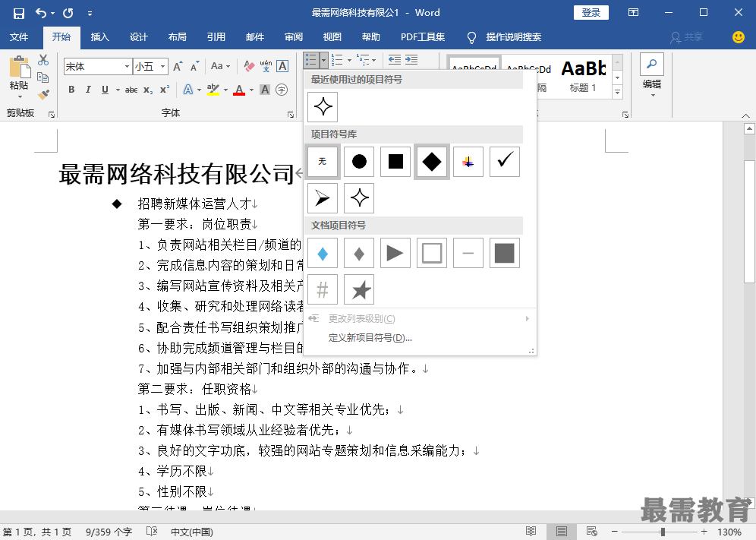The image size is (756, 540).
Task: Select the 无 (none) bullet option
Action: click(323, 161)
